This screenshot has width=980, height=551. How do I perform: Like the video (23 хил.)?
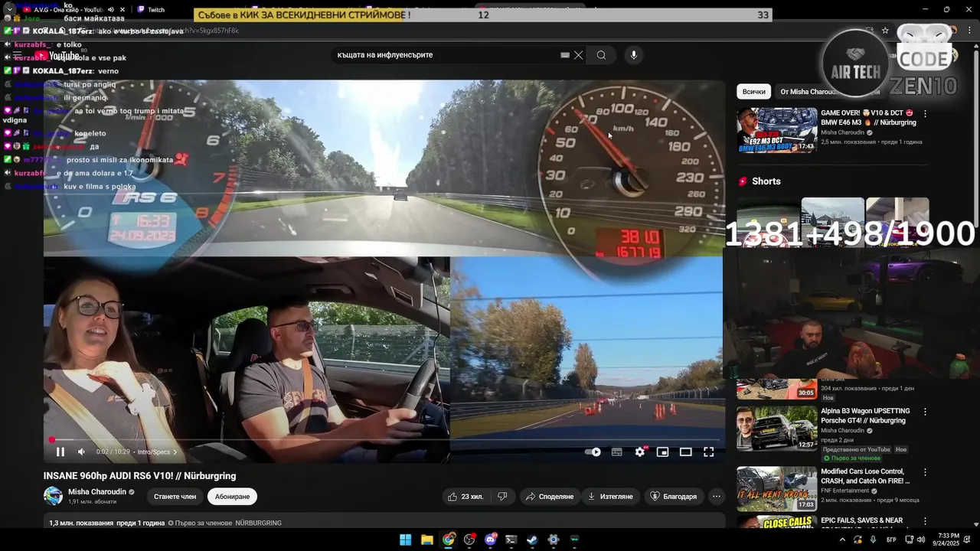pyautogui.click(x=467, y=497)
